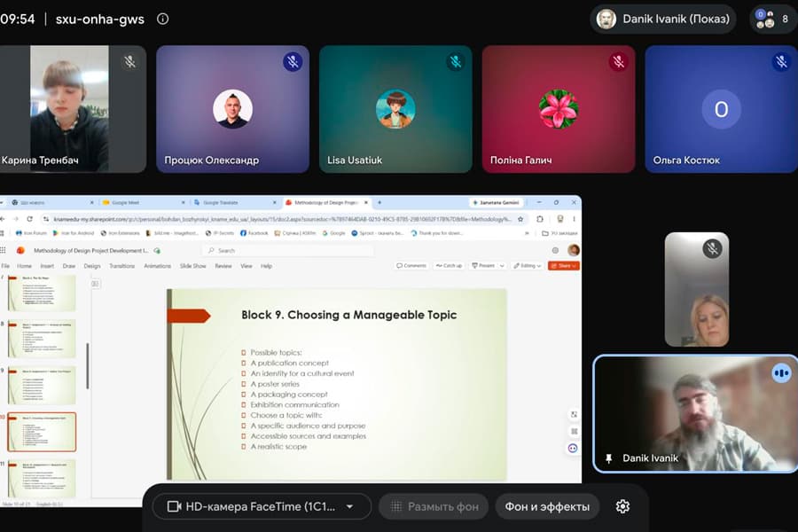This screenshot has width=798, height=532.
Task: Select slide 9 thumbnail
Action: click(42, 386)
